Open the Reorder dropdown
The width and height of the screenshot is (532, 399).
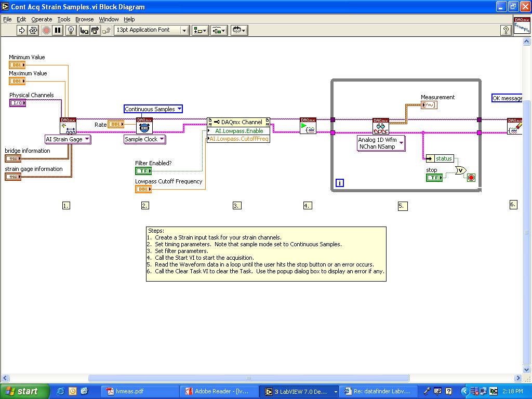239,30
